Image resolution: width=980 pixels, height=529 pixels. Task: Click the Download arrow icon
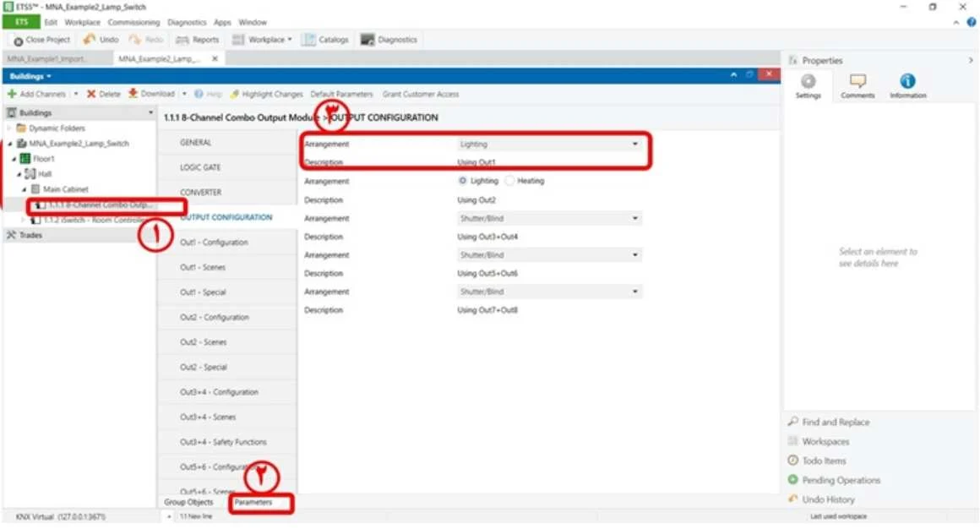coord(133,93)
